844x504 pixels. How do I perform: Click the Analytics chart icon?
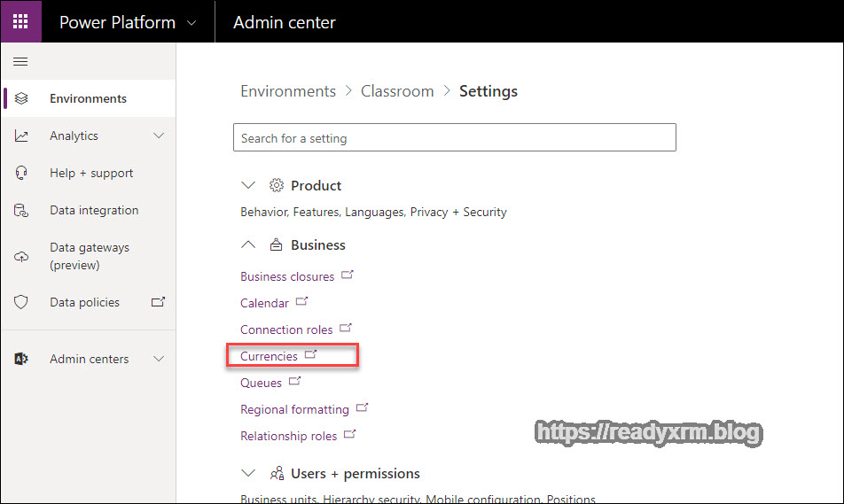(21, 136)
